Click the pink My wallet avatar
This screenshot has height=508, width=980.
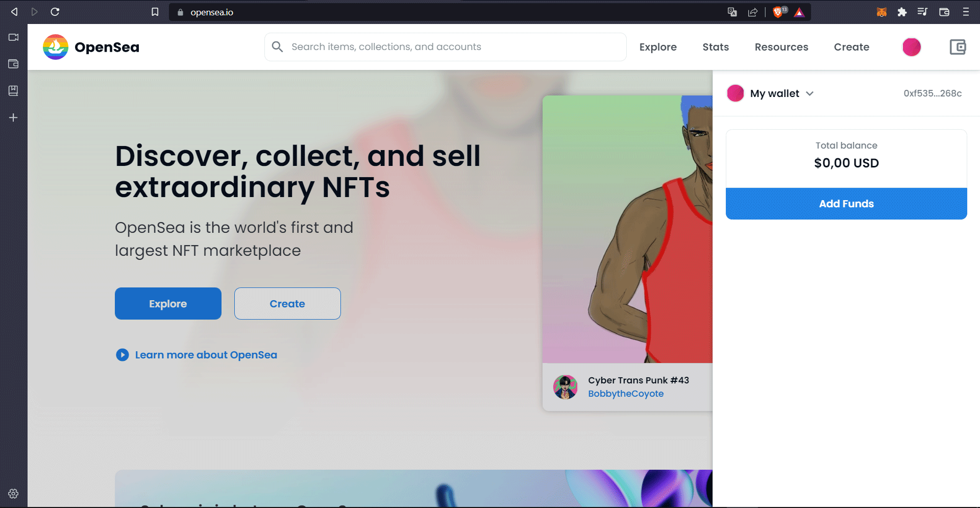click(x=736, y=93)
